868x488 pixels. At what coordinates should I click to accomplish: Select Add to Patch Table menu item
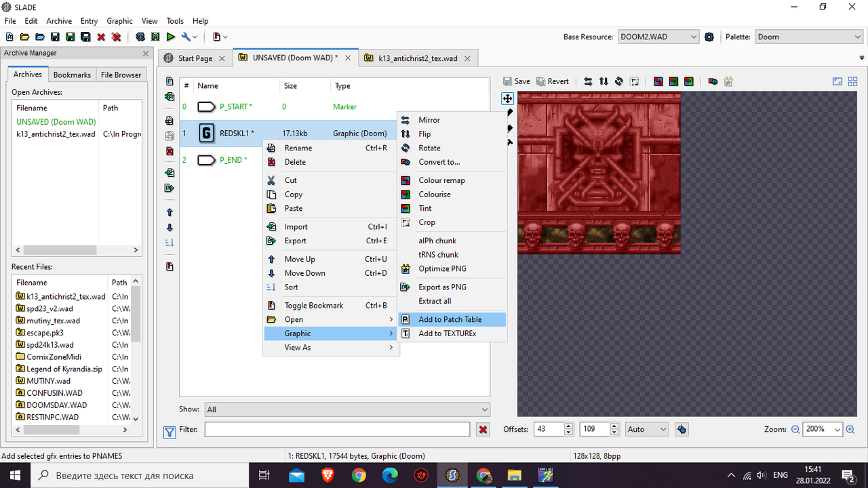[452, 319]
